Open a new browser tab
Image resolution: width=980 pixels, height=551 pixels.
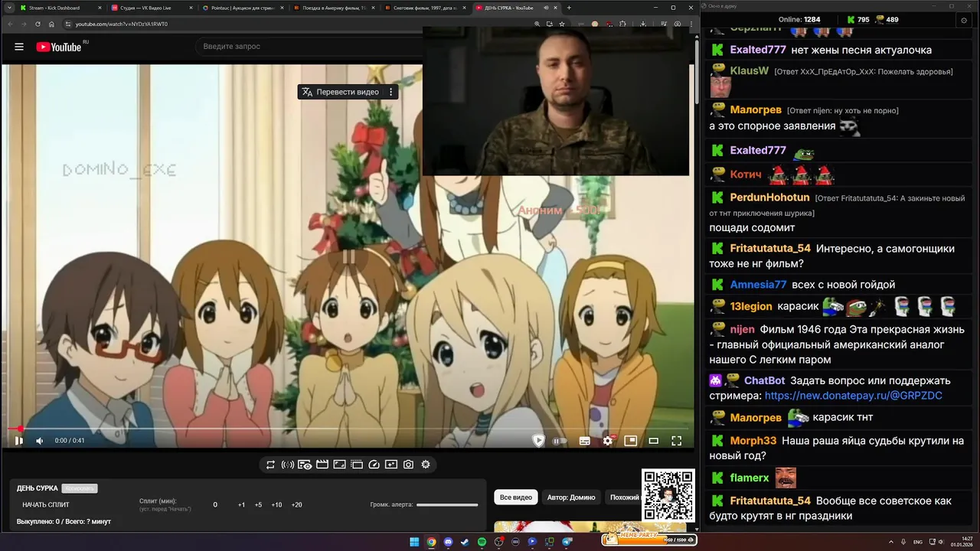point(569,8)
